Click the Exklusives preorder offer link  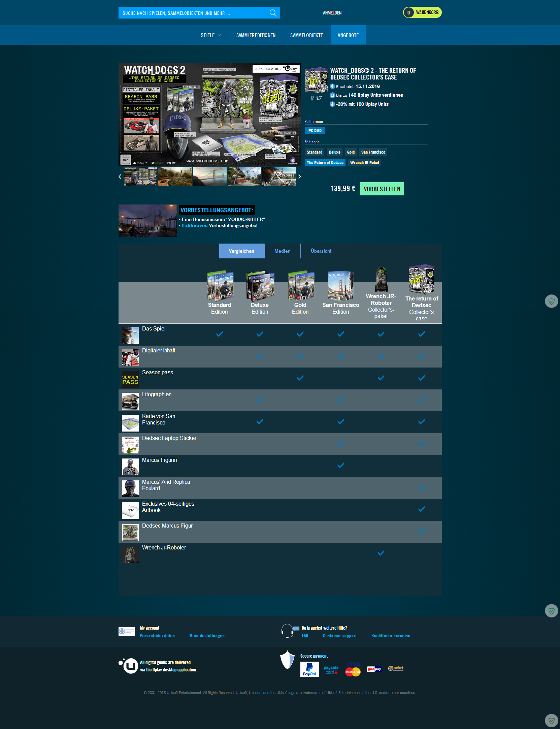(x=195, y=226)
